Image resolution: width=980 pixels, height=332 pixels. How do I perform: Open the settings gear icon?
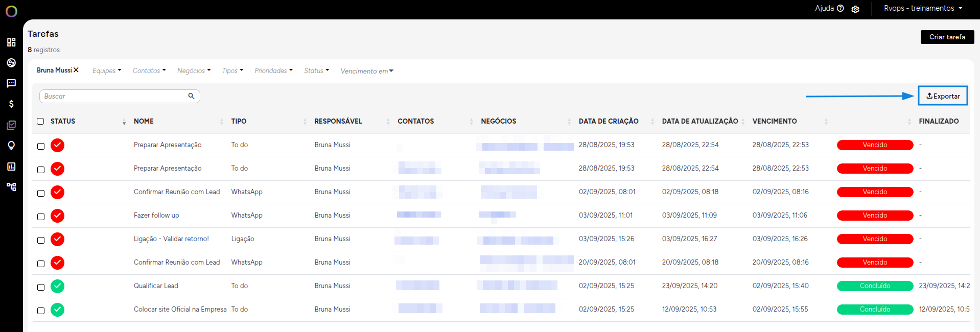(x=855, y=9)
